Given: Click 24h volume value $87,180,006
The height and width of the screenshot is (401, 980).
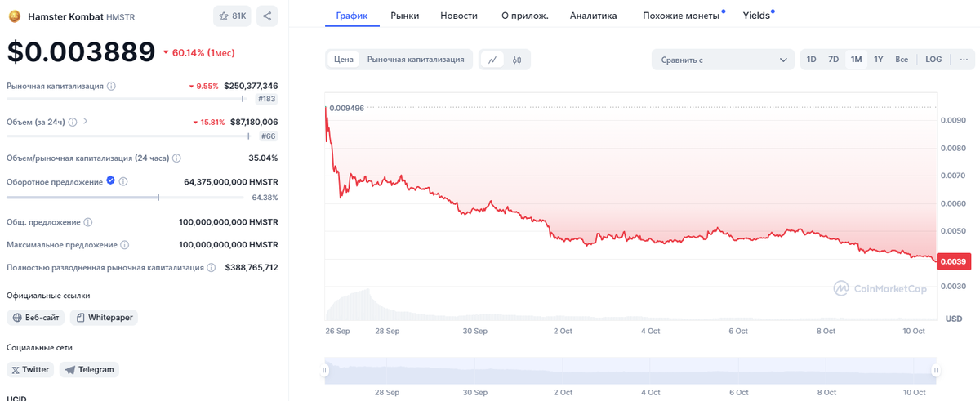Looking at the screenshot, I should coord(254,122).
